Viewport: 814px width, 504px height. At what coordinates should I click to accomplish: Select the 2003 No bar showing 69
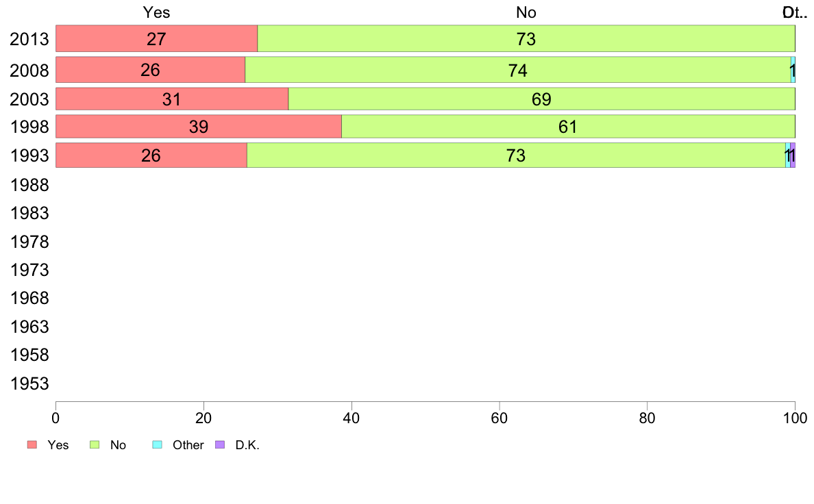[x=541, y=99]
